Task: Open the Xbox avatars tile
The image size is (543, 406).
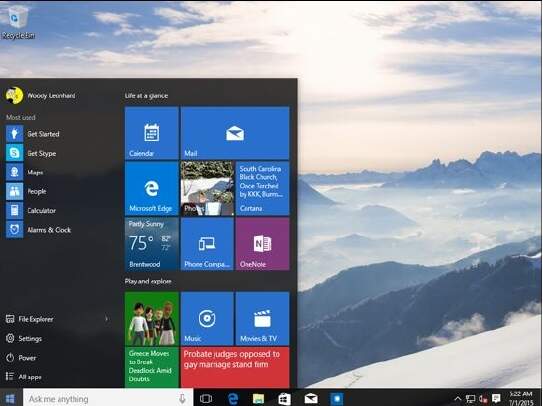Action: pyautogui.click(x=152, y=319)
